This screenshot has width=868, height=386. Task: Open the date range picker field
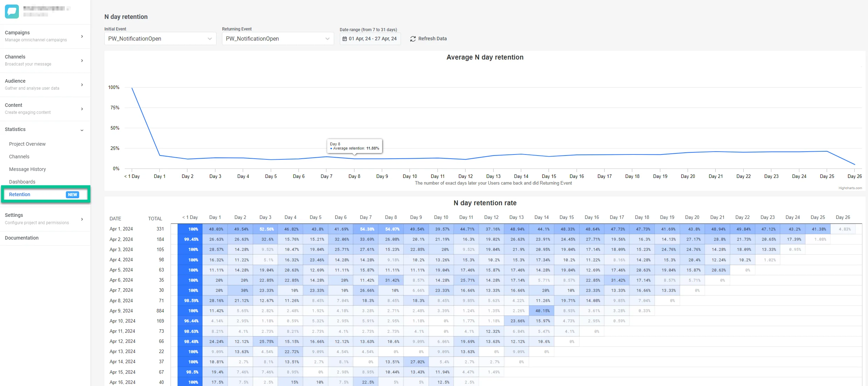(x=370, y=39)
